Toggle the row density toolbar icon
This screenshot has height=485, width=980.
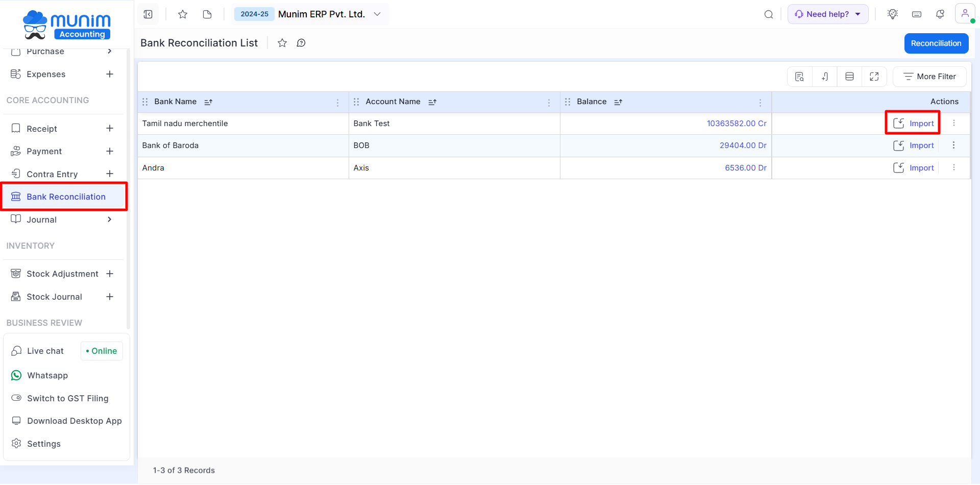pyautogui.click(x=850, y=77)
